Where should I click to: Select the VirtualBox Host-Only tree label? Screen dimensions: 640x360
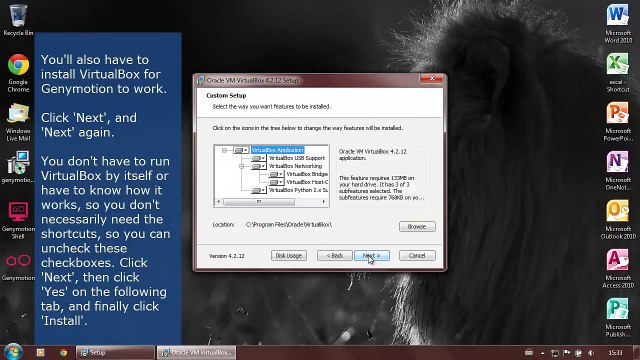[x=307, y=182]
